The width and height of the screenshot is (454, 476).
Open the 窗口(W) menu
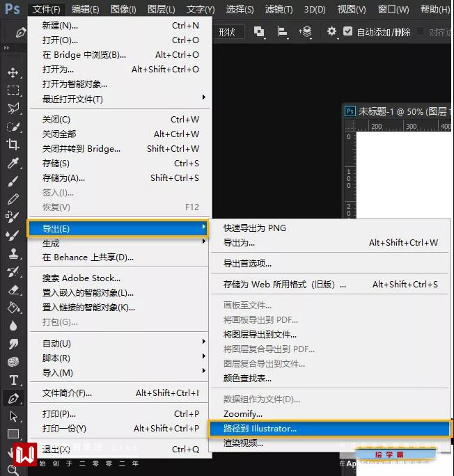click(393, 9)
